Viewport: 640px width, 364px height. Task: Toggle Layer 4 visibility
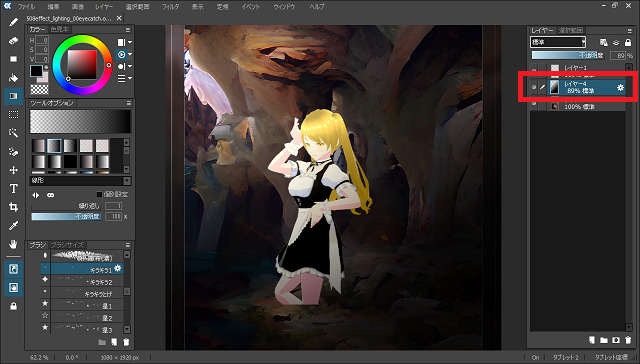click(x=534, y=87)
